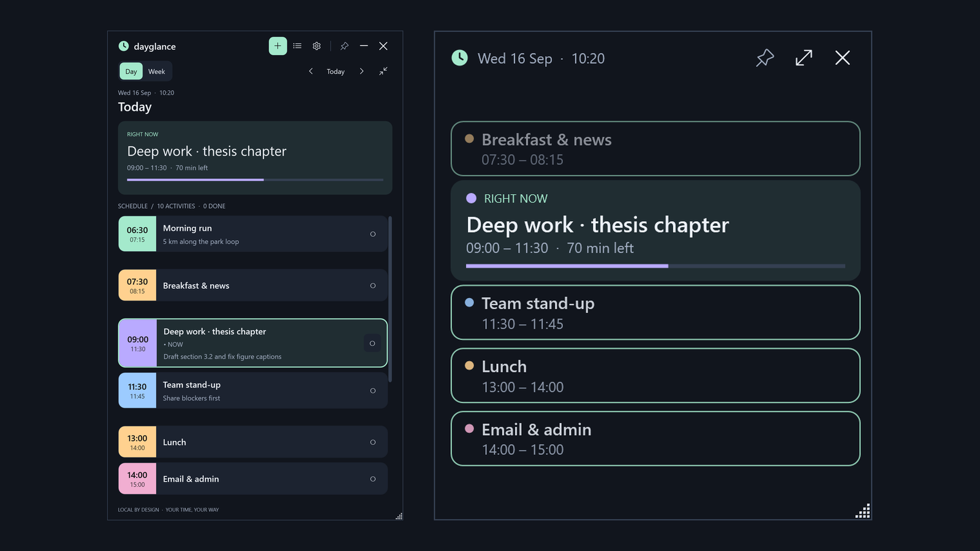Toggle done circle on Deep work activity
Viewport: 980px width, 551px height.
pos(372,343)
